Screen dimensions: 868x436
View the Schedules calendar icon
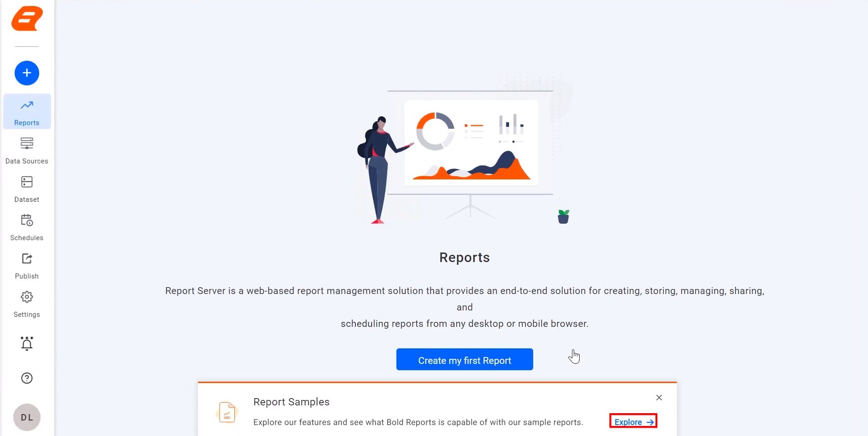tap(26, 221)
